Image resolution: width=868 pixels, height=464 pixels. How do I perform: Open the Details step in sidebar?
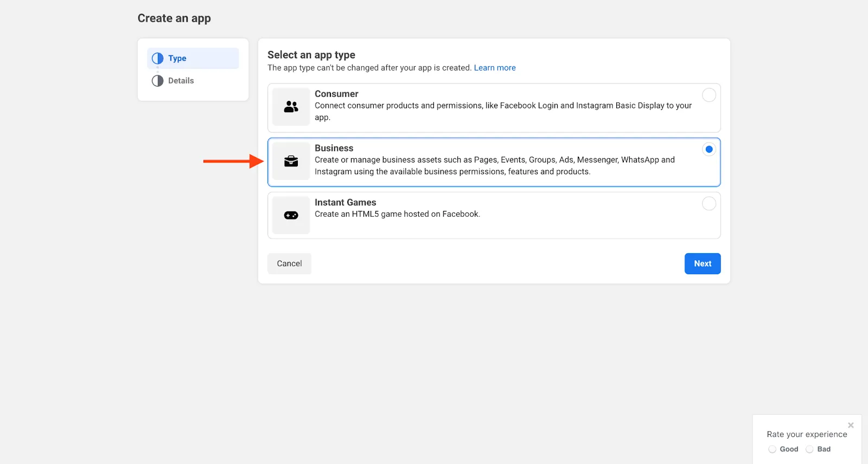click(193, 81)
